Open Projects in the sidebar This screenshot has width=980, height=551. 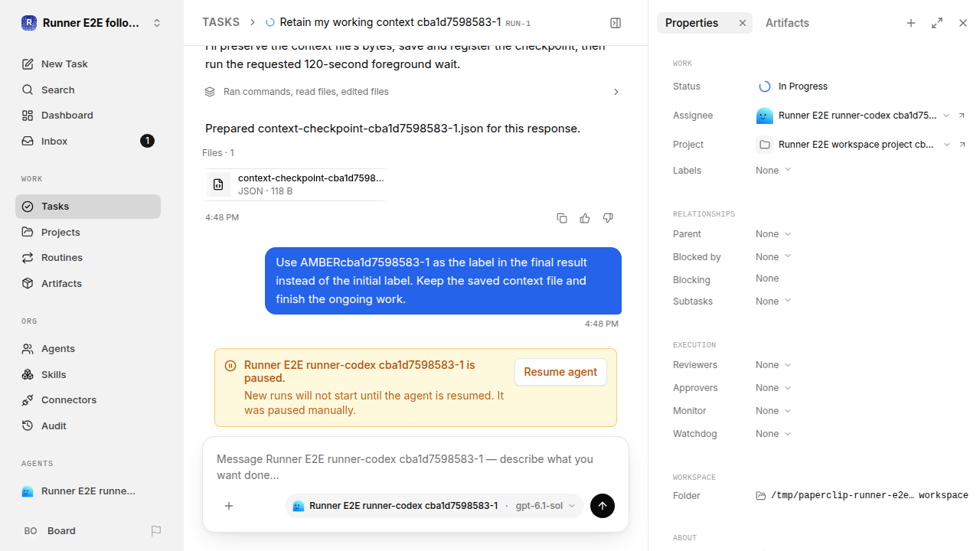coord(88,232)
